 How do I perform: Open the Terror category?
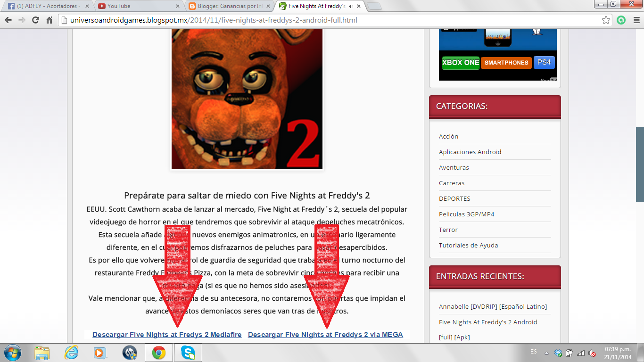click(448, 230)
